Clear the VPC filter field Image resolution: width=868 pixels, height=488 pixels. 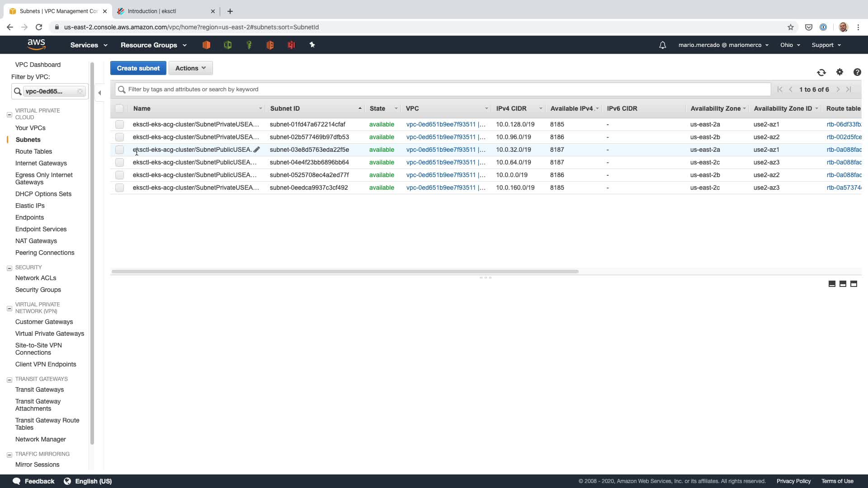click(x=80, y=91)
